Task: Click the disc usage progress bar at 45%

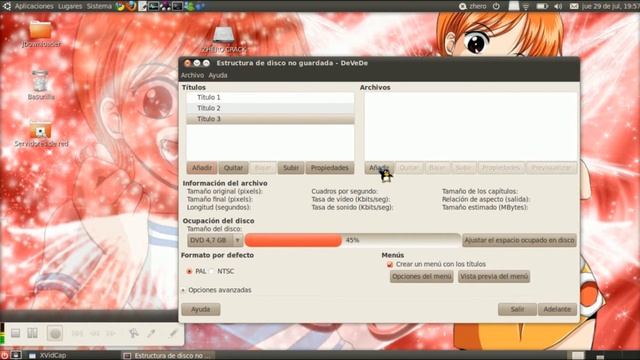Action: tap(352, 240)
